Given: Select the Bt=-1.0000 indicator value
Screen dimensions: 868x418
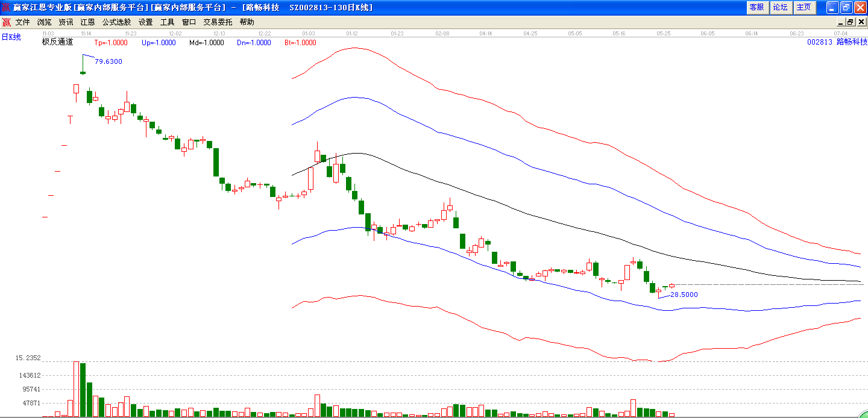Looking at the screenshot, I should (x=300, y=43).
